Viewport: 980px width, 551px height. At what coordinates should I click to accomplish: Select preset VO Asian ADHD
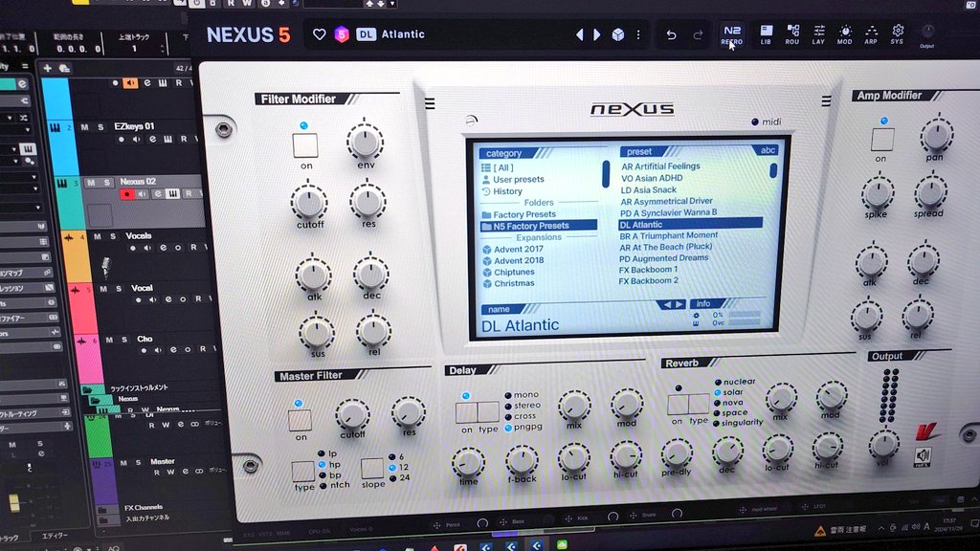pos(652,178)
